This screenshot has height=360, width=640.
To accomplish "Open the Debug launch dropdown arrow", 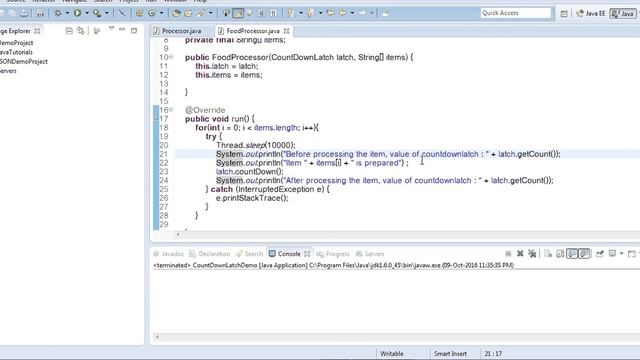I will 67,13.
